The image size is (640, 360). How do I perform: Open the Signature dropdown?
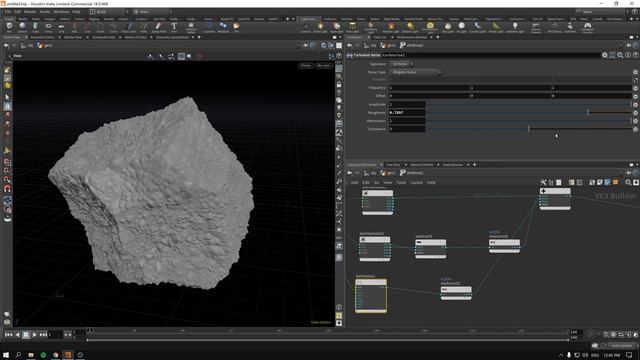coord(402,64)
